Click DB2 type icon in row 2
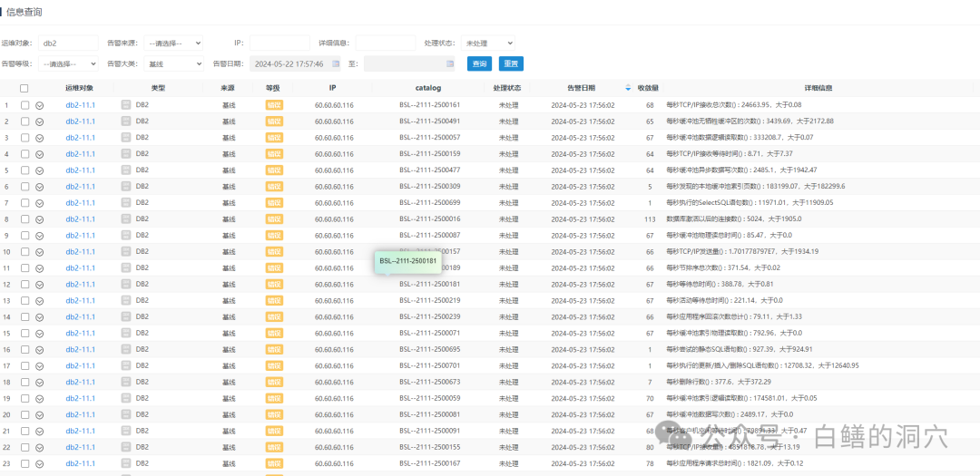Screen dimensions: 980x476 click(125, 121)
